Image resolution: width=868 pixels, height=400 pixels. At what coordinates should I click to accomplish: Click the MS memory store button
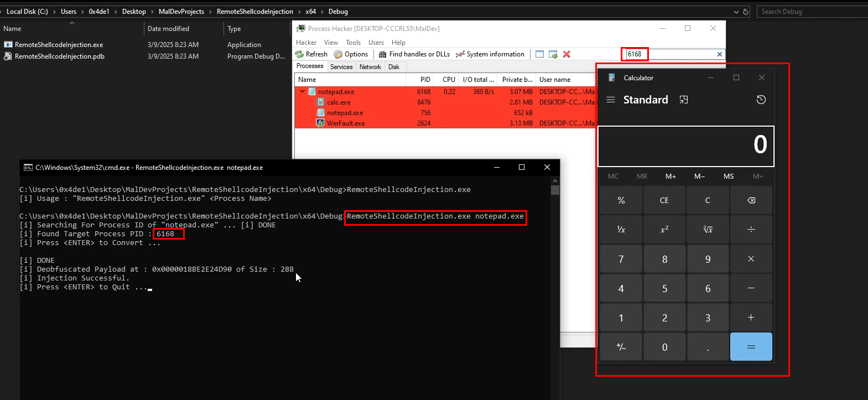tap(729, 176)
